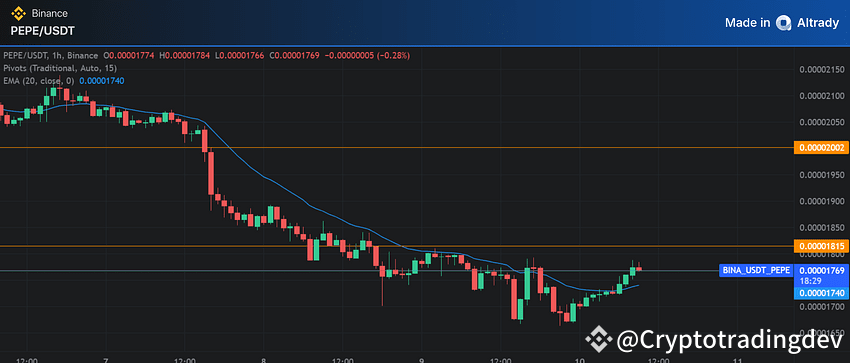Click the date label 7 on time axis
850x363 pixels.
(106, 360)
